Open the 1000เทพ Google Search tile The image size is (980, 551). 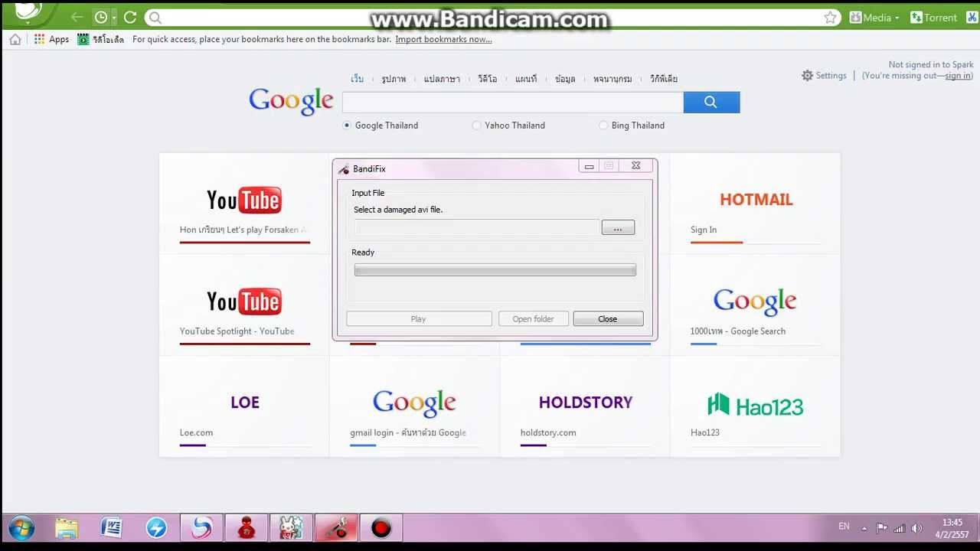coord(755,305)
